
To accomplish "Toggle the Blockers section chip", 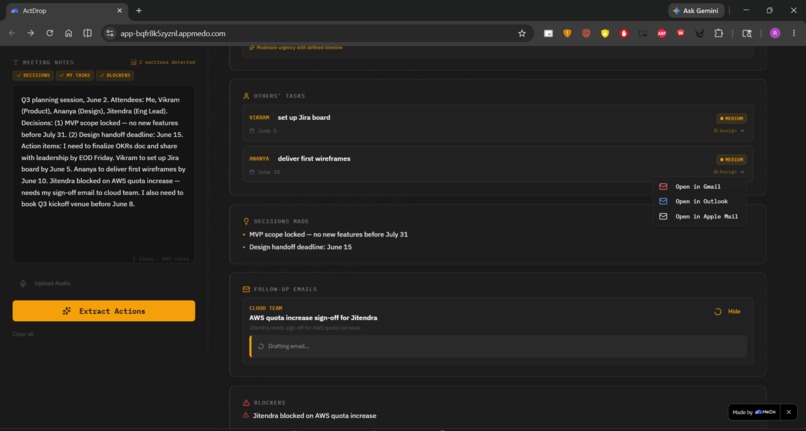I will click(116, 75).
